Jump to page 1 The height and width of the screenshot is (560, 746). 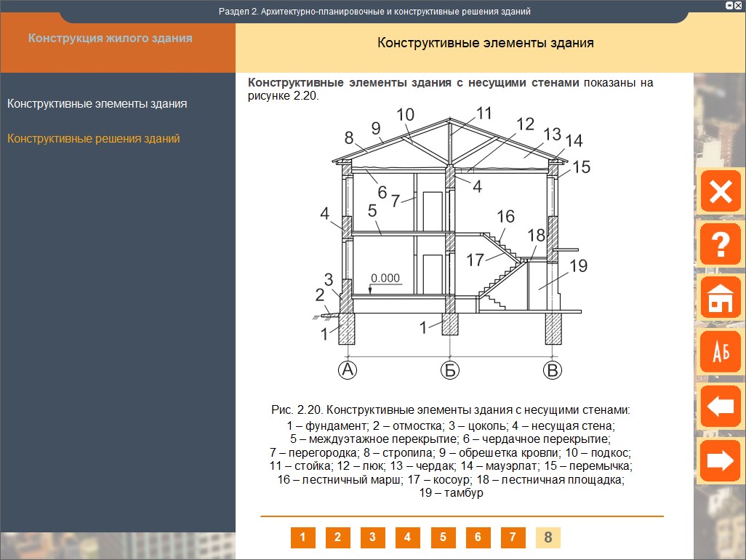tap(302, 537)
